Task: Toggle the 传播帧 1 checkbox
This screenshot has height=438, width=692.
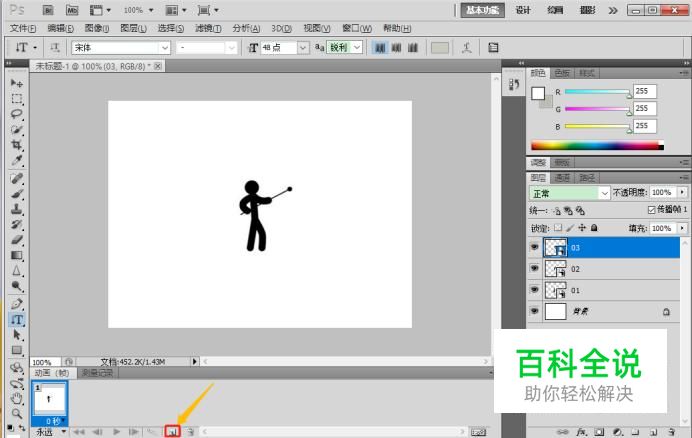Action: point(652,210)
